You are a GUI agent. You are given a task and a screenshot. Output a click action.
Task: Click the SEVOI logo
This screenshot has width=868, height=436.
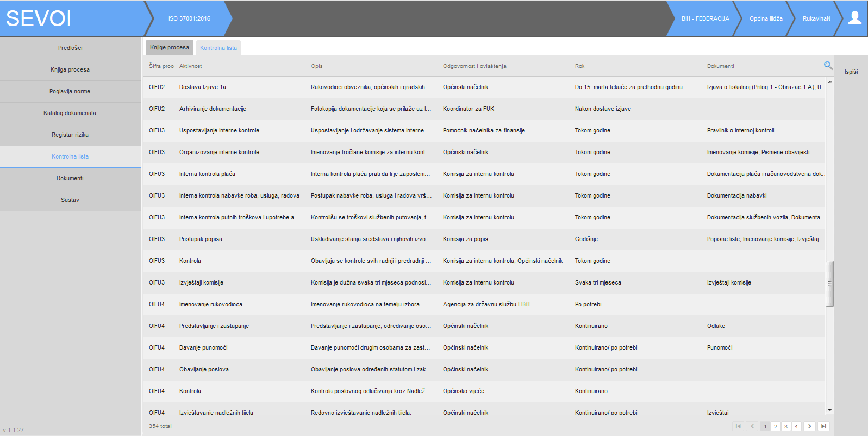tap(39, 18)
